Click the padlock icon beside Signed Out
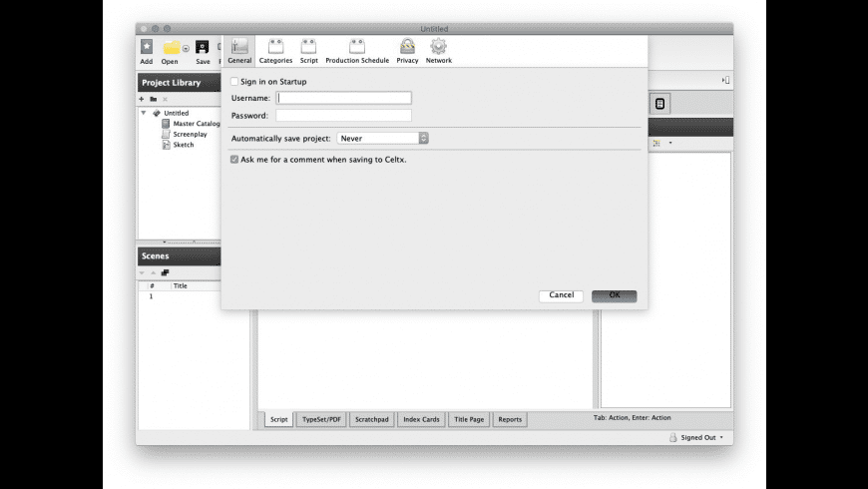This screenshot has width=868, height=489. pos(673,437)
